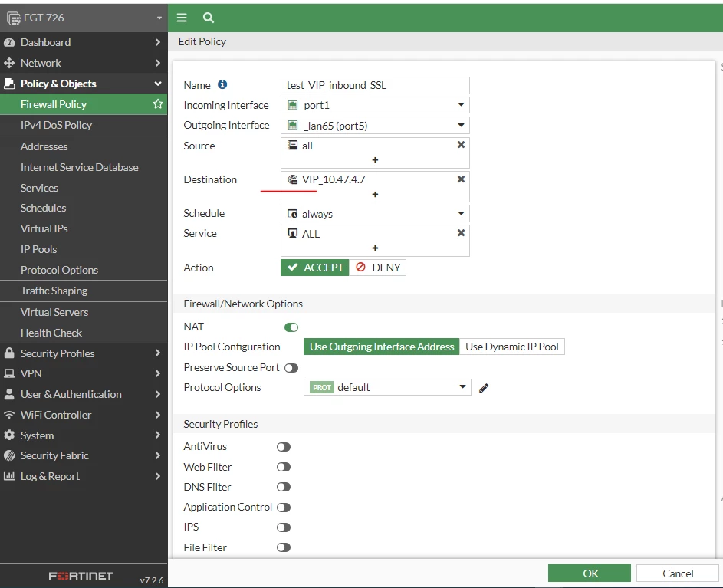Screen dimensions: 723x588
Task: Click the Name field info icon
Action: 222,84
